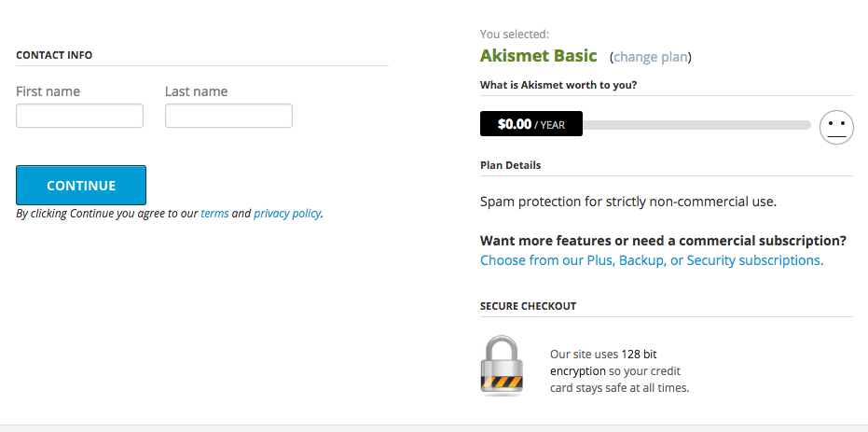
Task: Click the Plan Details heading
Action: pos(510,165)
